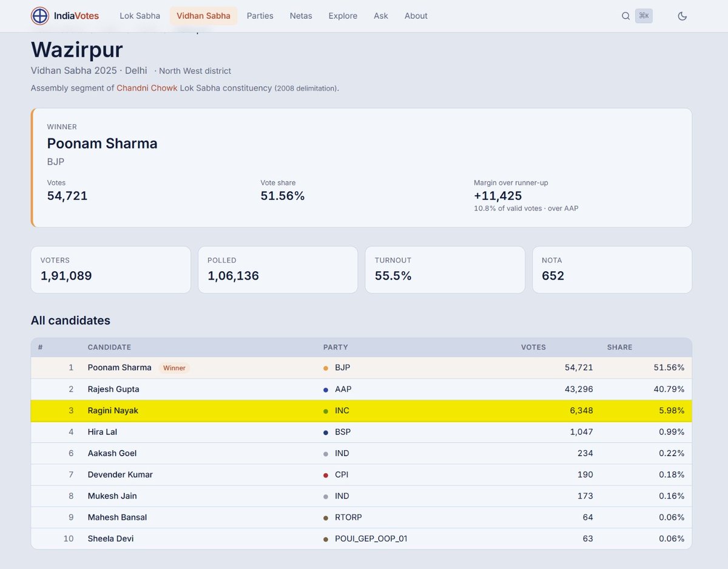The width and height of the screenshot is (728, 569).
Task: Click the PARTY column header
Action: coord(335,348)
